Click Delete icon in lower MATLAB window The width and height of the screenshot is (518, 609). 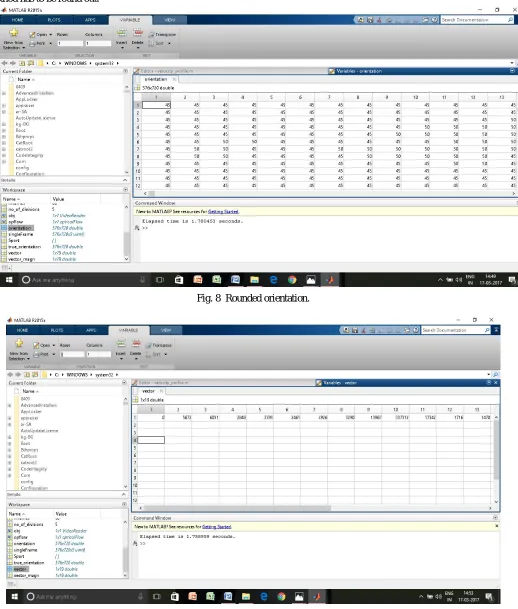tap(136, 344)
